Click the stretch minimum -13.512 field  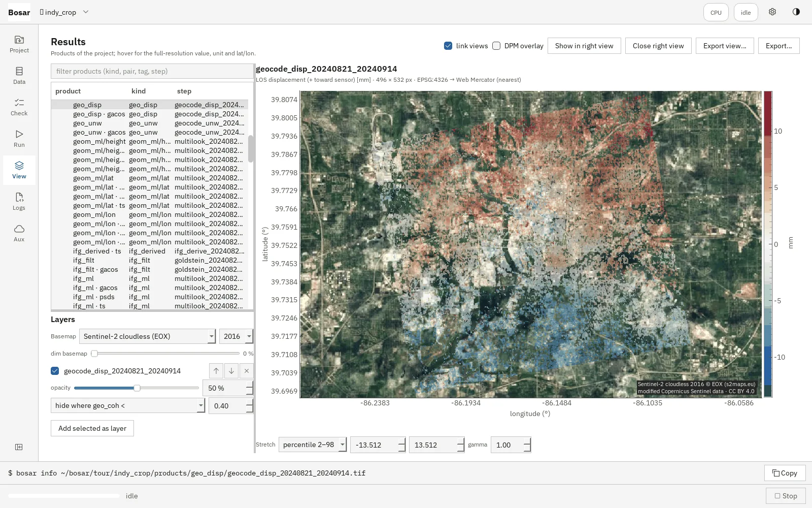pyautogui.click(x=378, y=445)
